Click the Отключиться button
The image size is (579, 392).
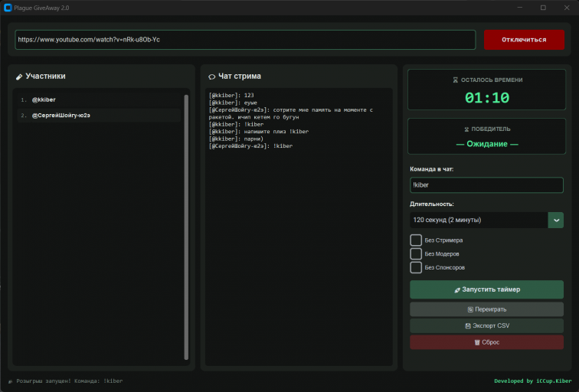[x=524, y=40]
